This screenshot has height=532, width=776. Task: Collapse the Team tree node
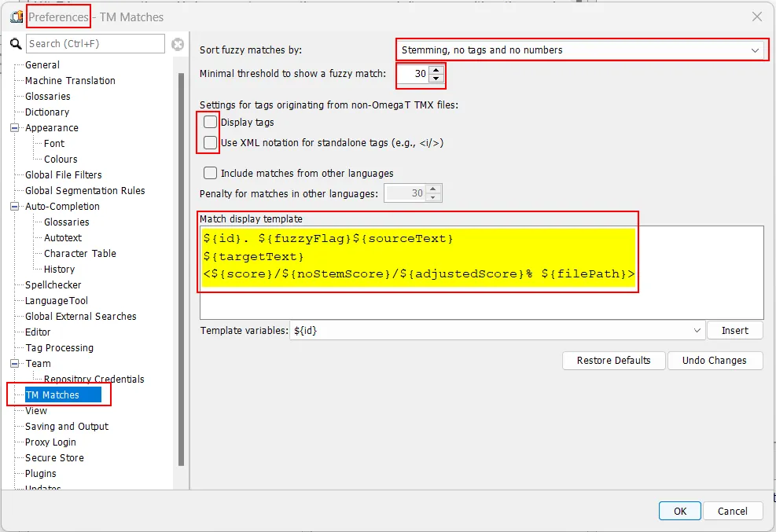click(x=14, y=364)
